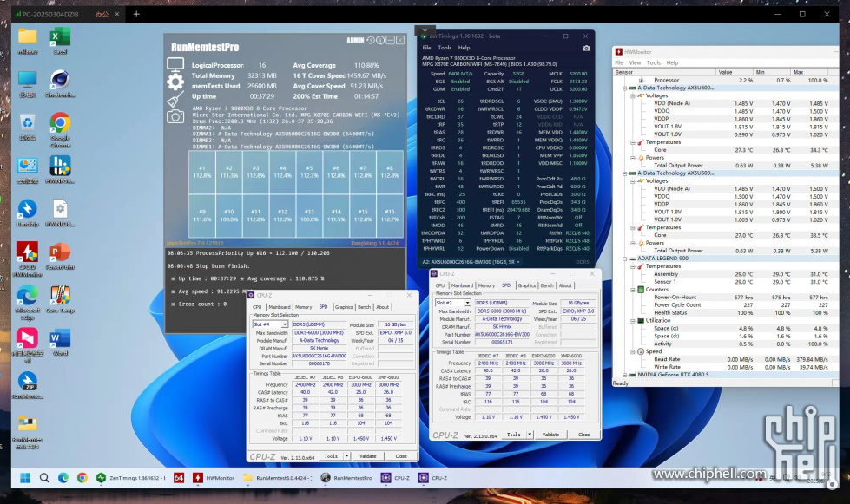Open the File menu in ZenTimings

tap(427, 48)
